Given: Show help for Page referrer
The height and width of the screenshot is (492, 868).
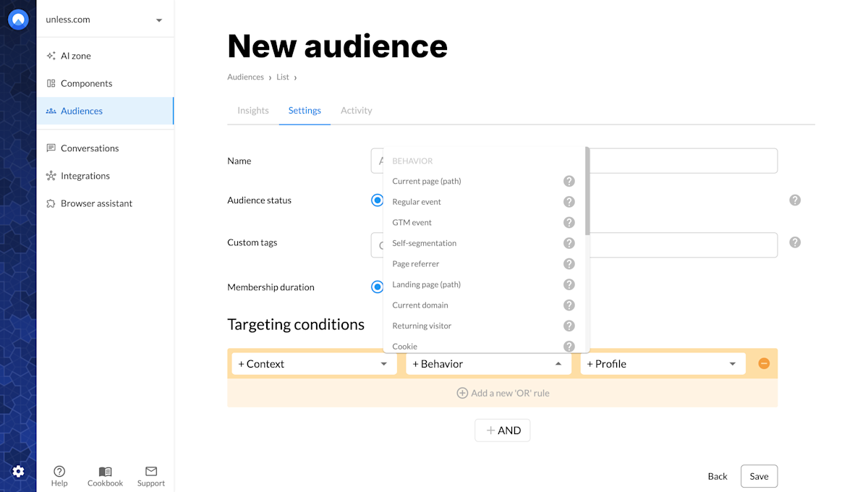Looking at the screenshot, I should [x=569, y=263].
